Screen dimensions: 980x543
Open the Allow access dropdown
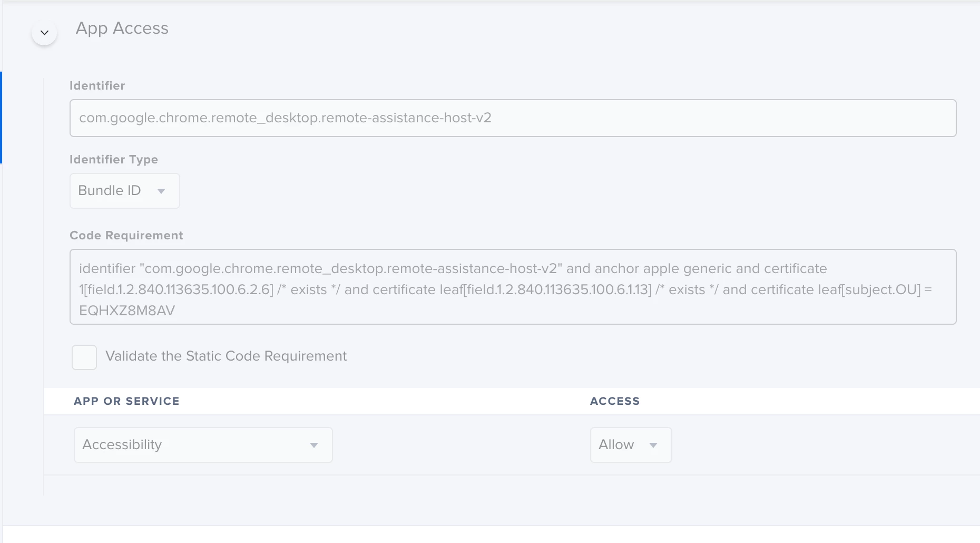631,445
